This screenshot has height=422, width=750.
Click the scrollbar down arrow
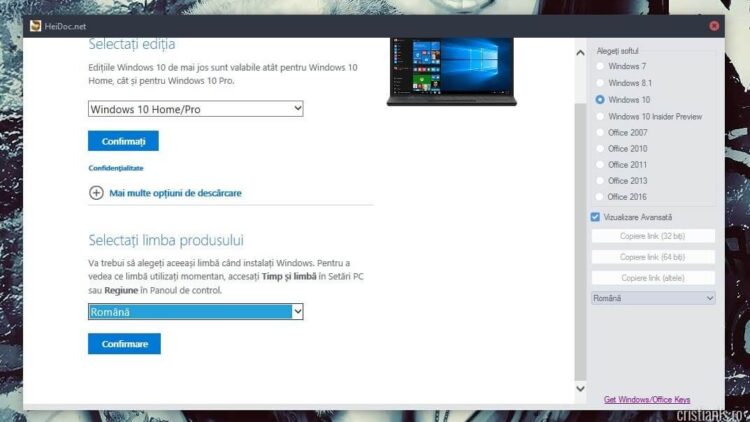click(581, 387)
